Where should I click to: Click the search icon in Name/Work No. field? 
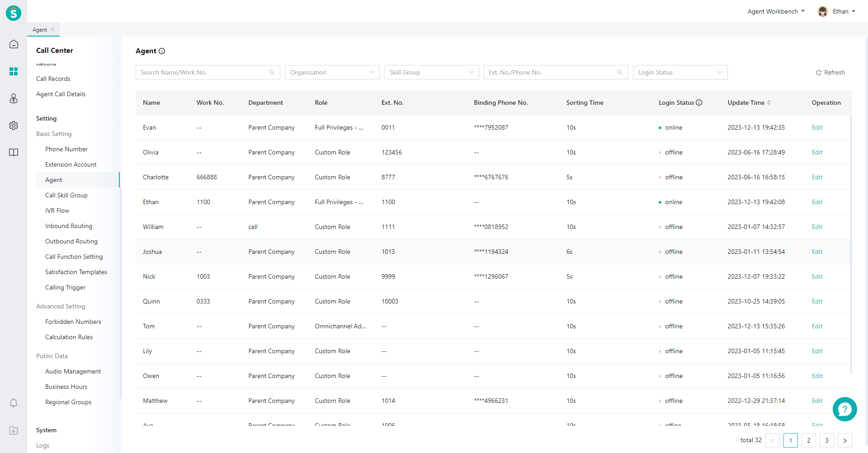click(272, 72)
